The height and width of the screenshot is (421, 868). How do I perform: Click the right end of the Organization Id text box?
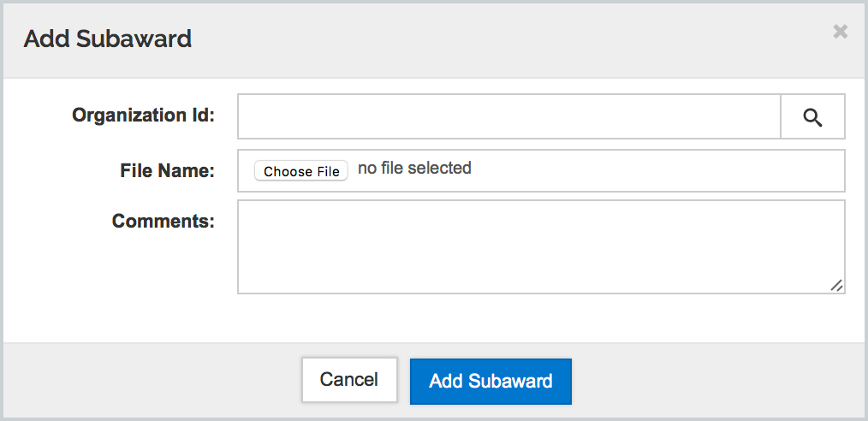coord(762,116)
